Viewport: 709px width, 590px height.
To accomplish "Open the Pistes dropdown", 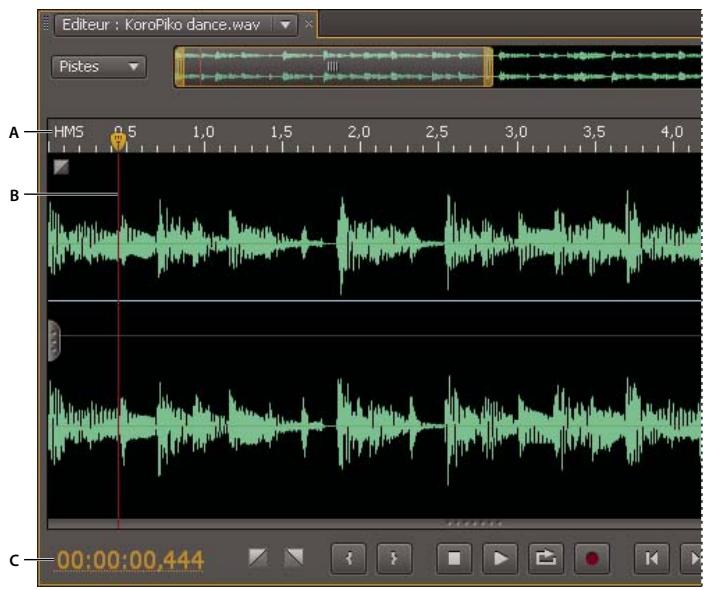I will pyautogui.click(x=99, y=67).
